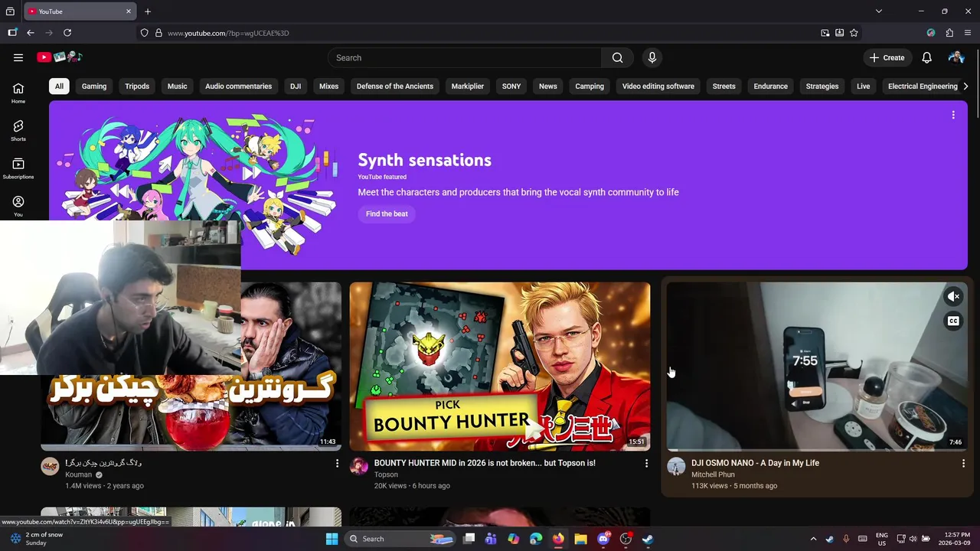The image size is (980, 551).
Task: Show hidden system tray icons
Action: pyautogui.click(x=813, y=539)
